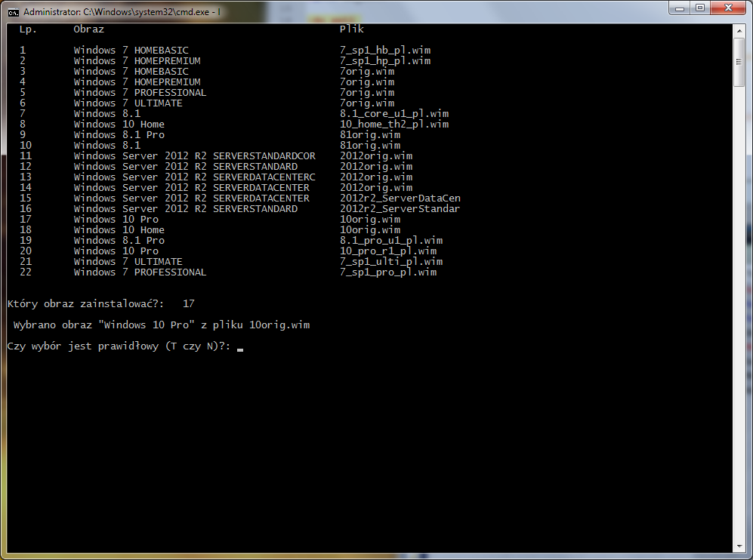Click the 'SERVERSTANDARDCOR' image name in row 11
The width and height of the screenshot is (753, 560).
click(264, 156)
